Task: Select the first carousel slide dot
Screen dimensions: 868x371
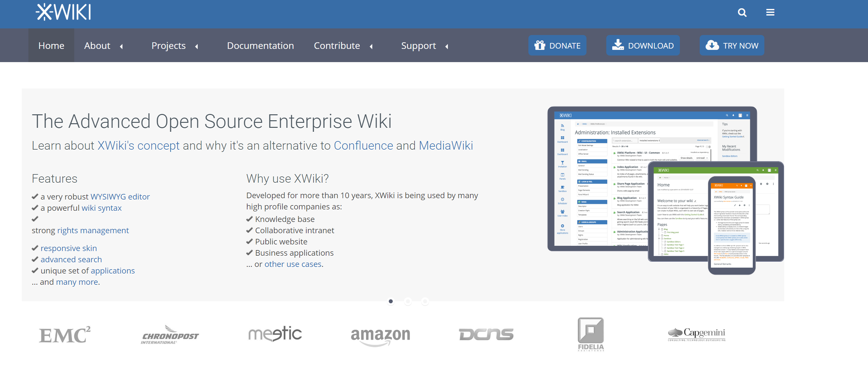Action: [390, 301]
